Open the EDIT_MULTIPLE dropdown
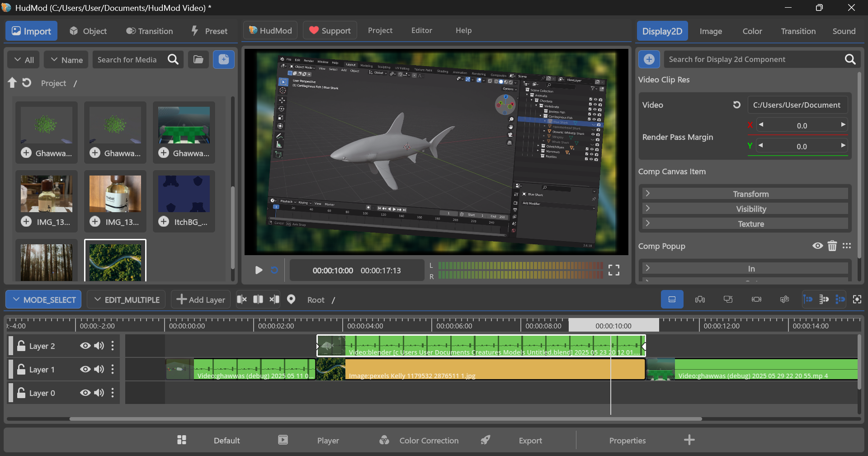The height and width of the screenshot is (456, 868). point(126,299)
